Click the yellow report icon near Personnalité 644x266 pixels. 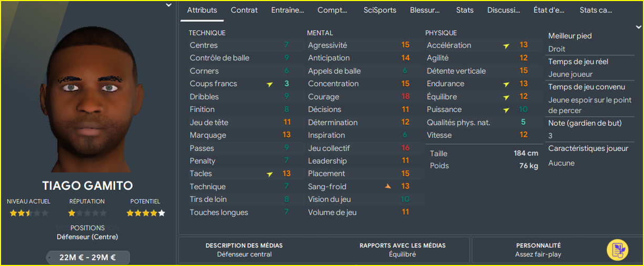pyautogui.click(x=617, y=250)
